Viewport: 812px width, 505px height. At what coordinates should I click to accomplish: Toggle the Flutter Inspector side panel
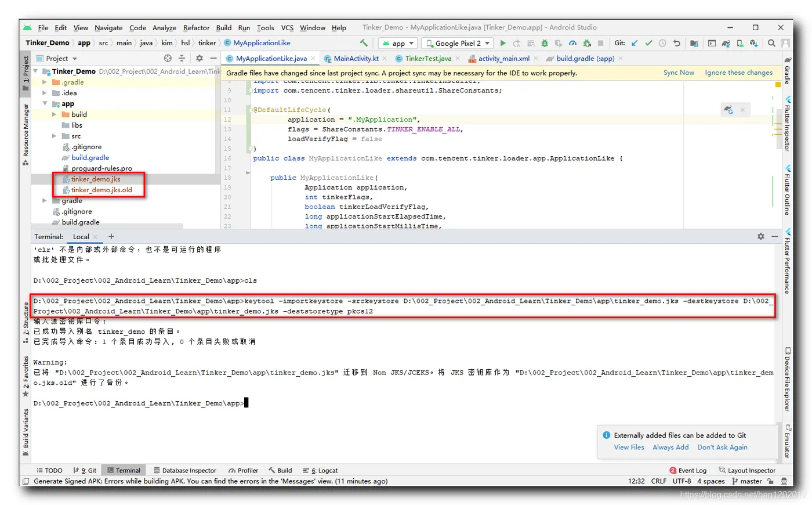coord(787,124)
